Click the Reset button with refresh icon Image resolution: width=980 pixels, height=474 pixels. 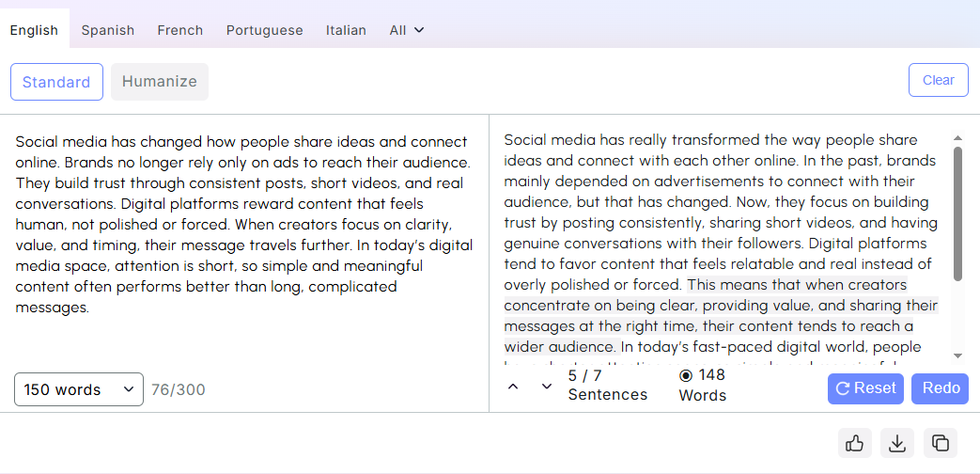point(865,388)
